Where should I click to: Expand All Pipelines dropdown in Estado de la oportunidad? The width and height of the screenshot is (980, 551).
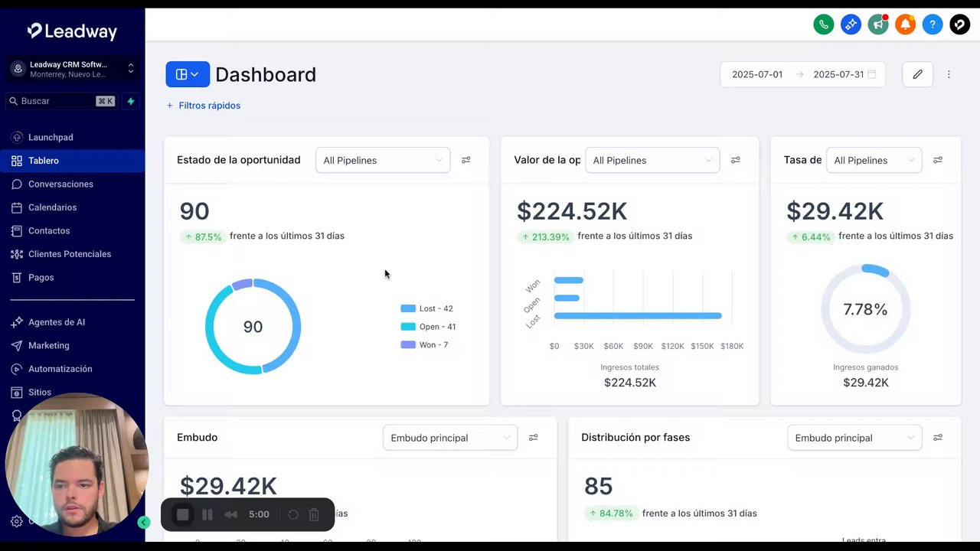pyautogui.click(x=383, y=160)
